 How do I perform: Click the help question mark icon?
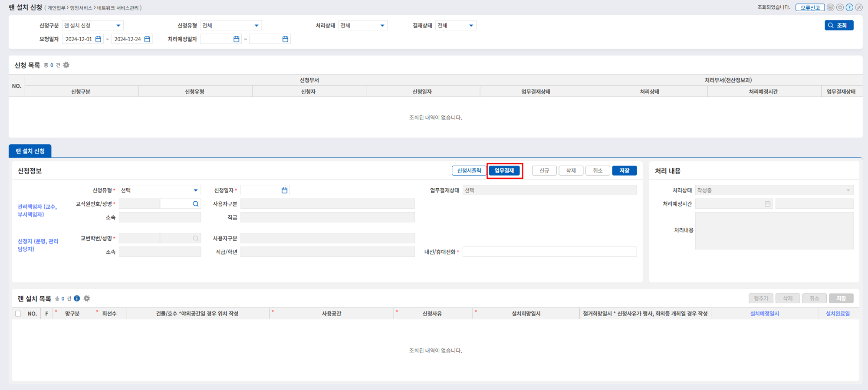coord(849,7)
